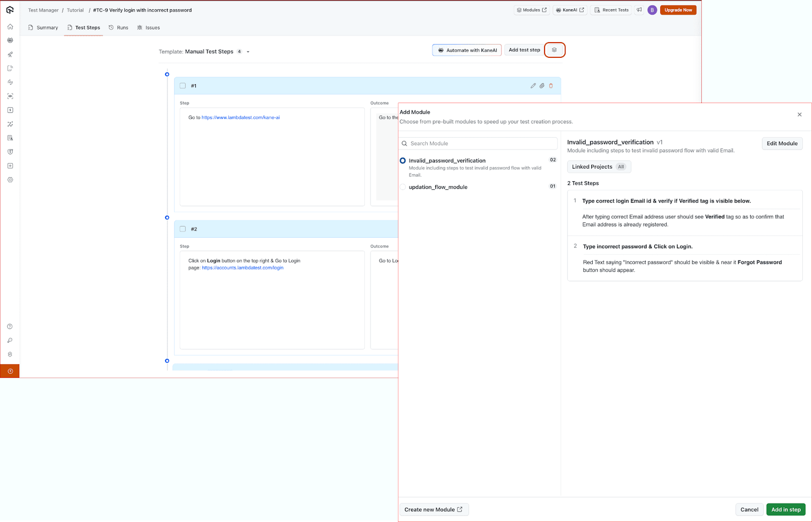Select the Home icon in the sidebar
This screenshot has height=522, width=812.
point(10,26)
